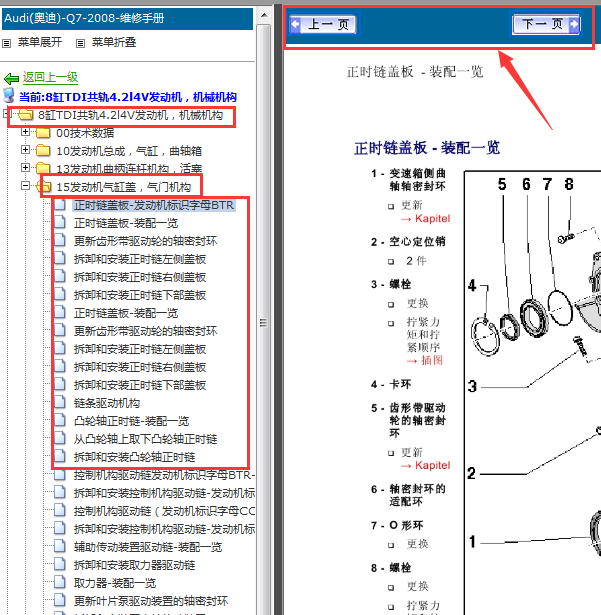
Task: Open 凸轮轴正时链-装配一览 page
Action: pos(131,421)
